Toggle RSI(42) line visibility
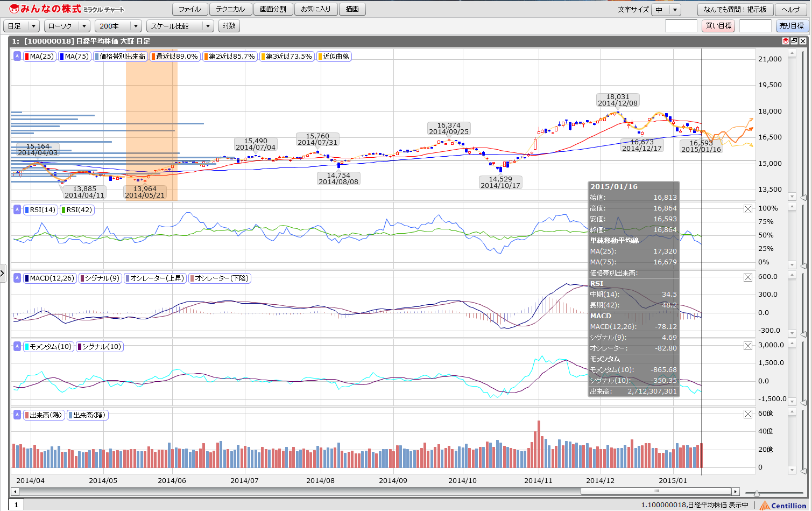 pyautogui.click(x=77, y=210)
